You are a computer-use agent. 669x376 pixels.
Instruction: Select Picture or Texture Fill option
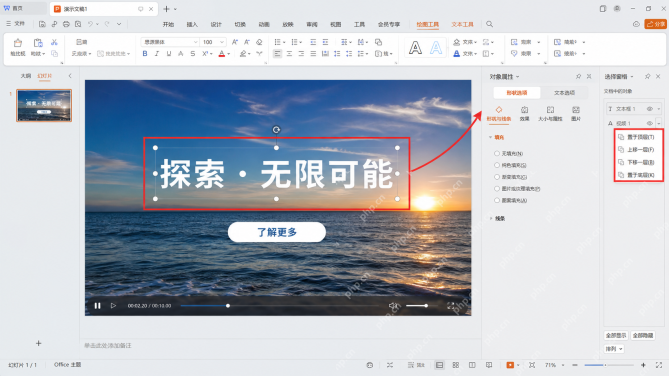497,189
